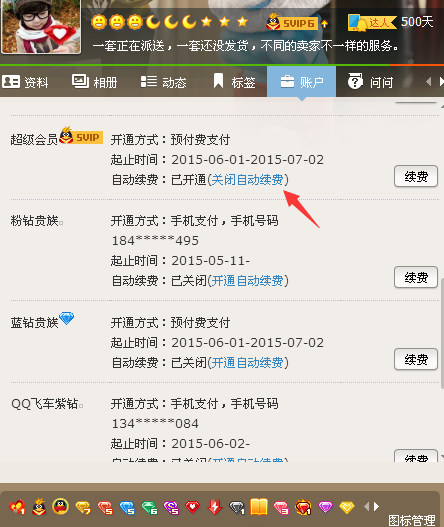Click the orange upgrade arrow next to SVIP6

(324, 24)
